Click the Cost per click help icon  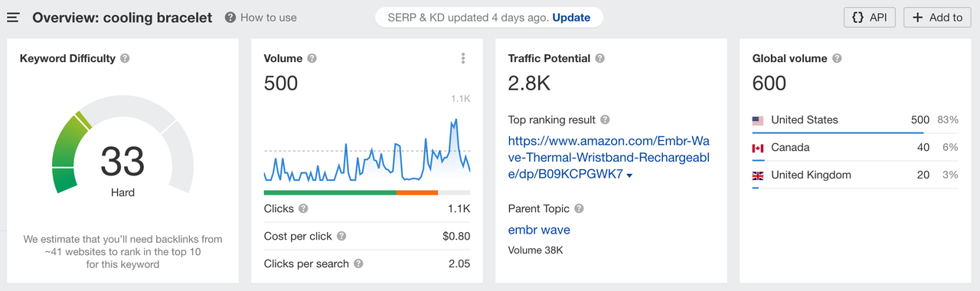[x=341, y=236]
